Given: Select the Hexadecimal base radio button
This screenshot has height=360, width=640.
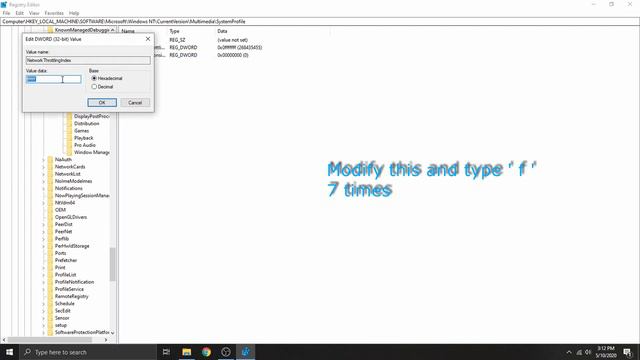Looking at the screenshot, I should [94, 78].
